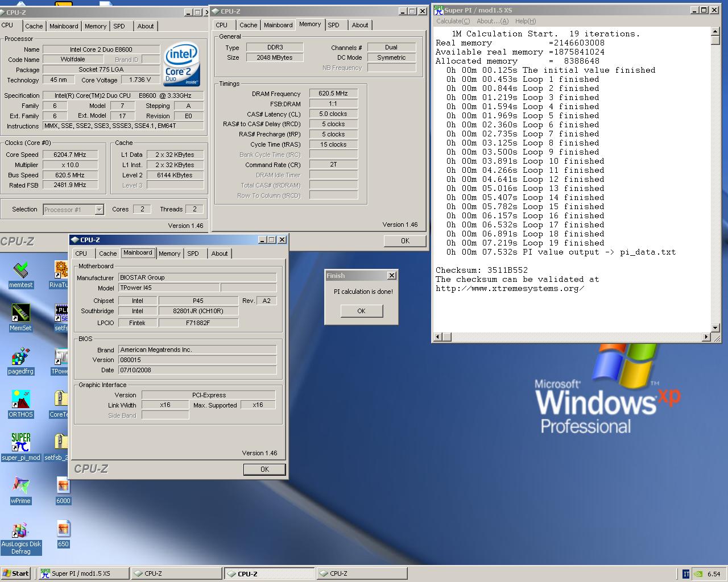Click the TPower I45 model field
The image size is (728, 582).
pyautogui.click(x=169, y=288)
